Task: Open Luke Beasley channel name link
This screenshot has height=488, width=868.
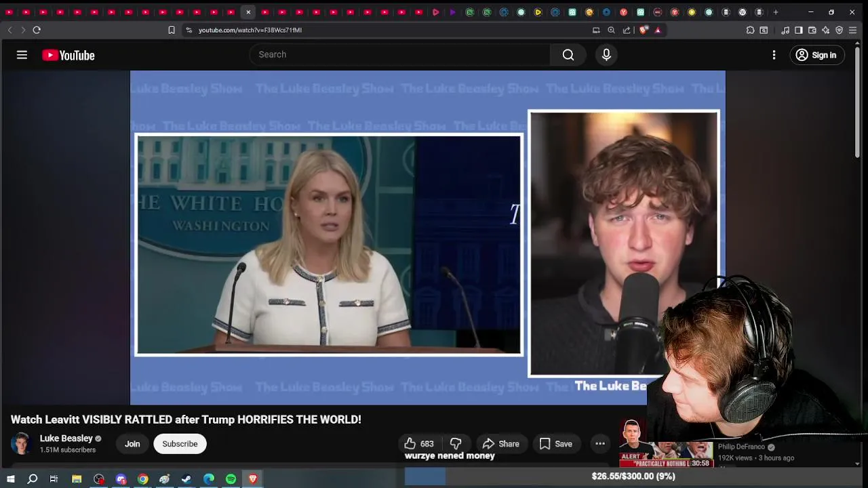Action: click(x=66, y=439)
